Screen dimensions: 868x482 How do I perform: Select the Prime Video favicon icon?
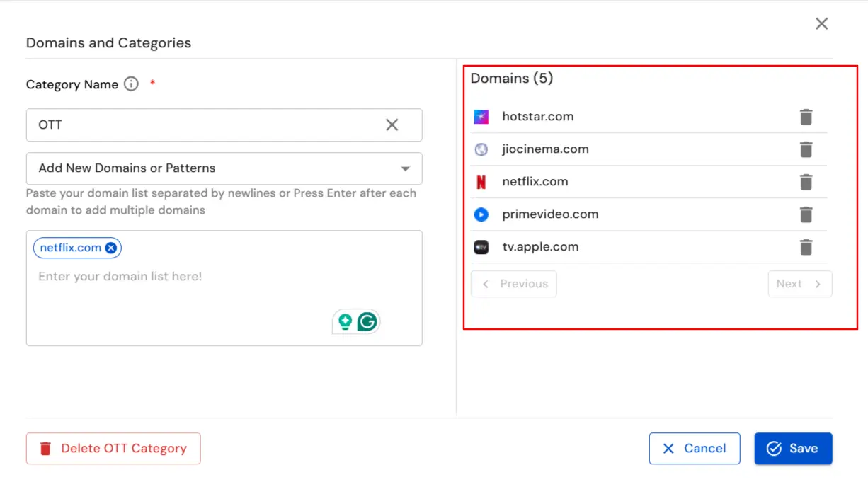click(x=481, y=214)
